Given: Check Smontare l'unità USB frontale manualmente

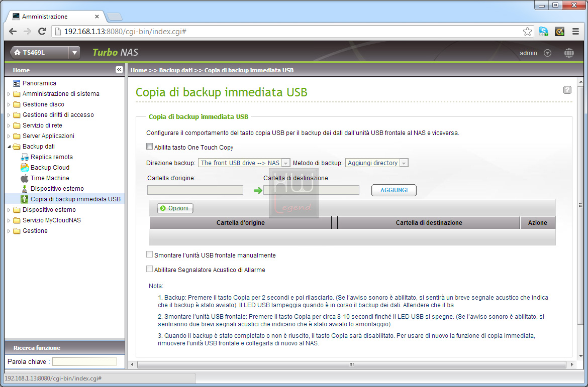Looking at the screenshot, I should [150, 255].
